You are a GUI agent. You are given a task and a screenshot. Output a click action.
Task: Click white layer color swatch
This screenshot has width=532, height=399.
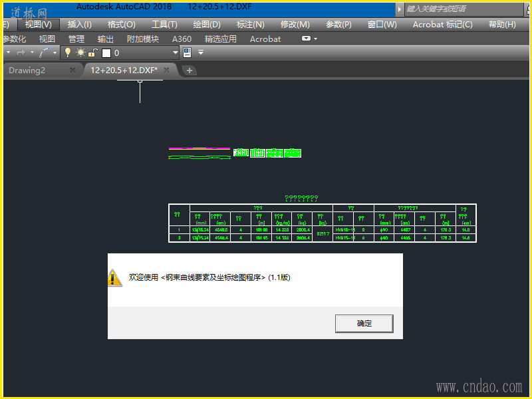[106, 53]
